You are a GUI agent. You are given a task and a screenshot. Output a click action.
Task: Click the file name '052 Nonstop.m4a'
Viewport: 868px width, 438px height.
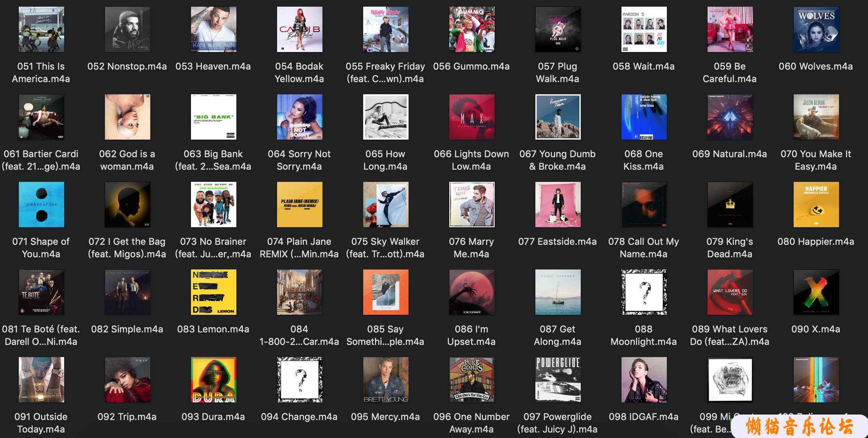[127, 66]
